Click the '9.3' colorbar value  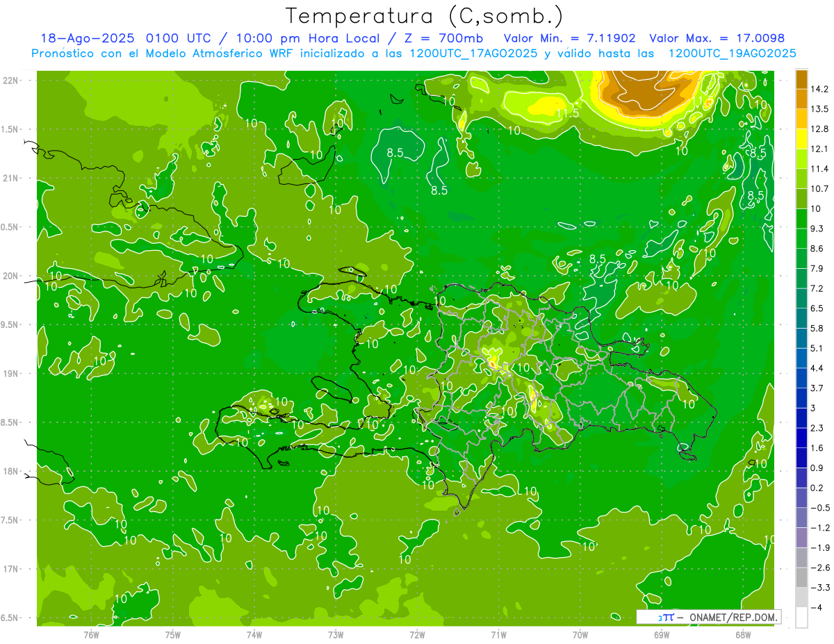point(817,229)
